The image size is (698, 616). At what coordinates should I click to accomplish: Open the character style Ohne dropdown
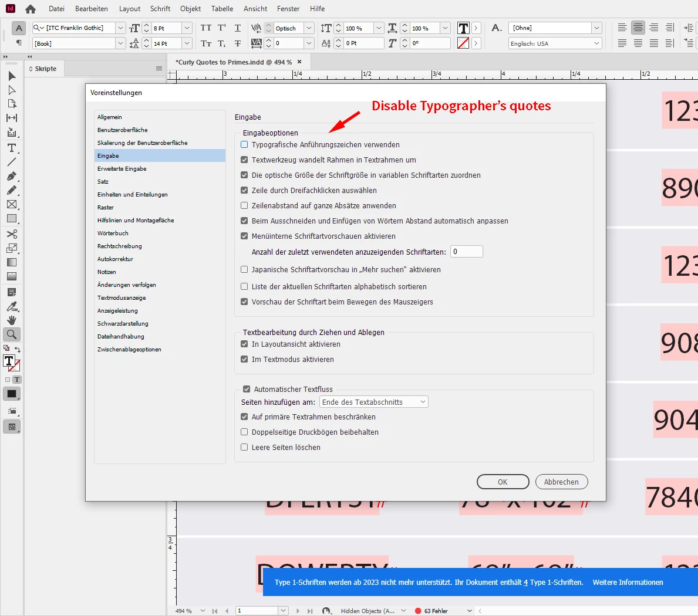[597, 28]
